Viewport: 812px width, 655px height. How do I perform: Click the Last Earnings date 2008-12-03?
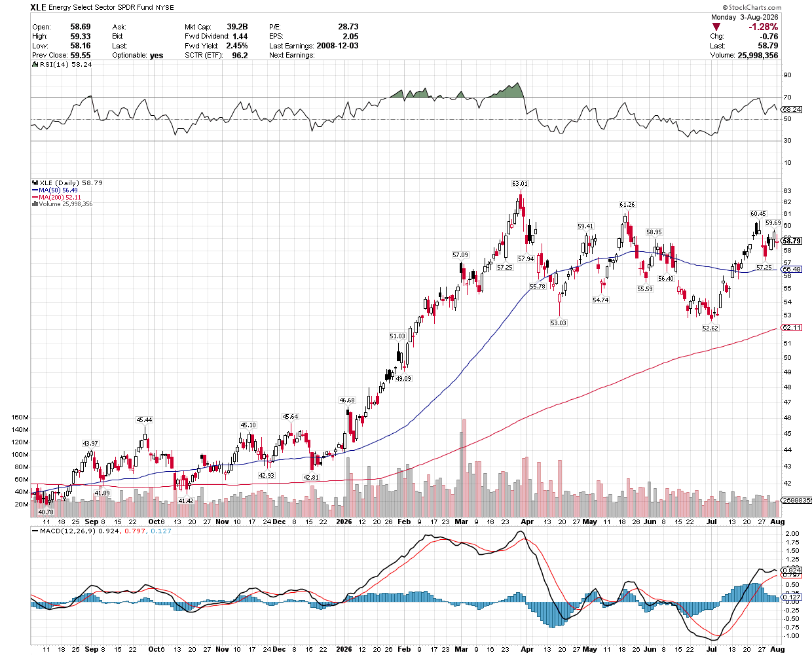(337, 46)
